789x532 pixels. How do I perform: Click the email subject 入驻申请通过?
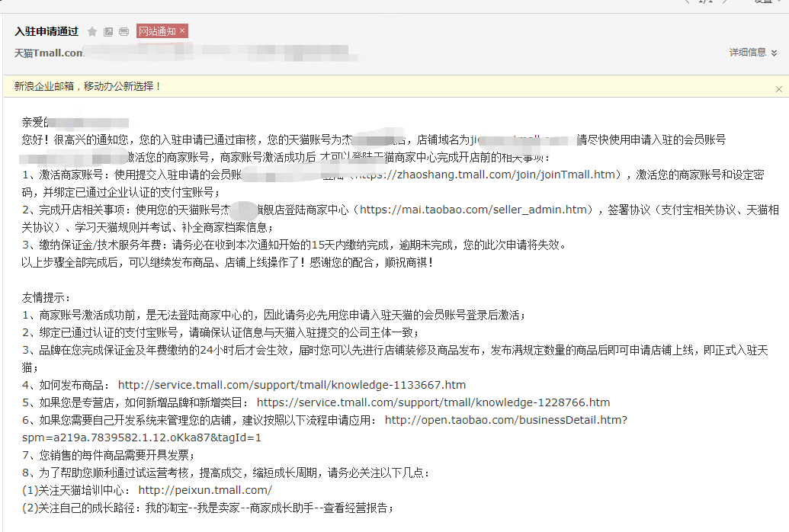pyautogui.click(x=47, y=32)
